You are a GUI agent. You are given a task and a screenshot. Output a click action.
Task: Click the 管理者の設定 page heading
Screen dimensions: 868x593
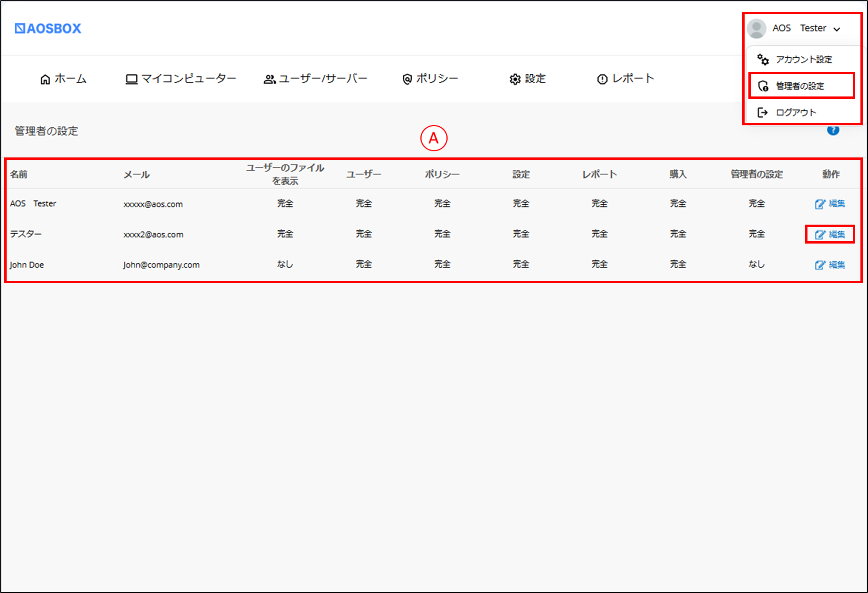click(46, 131)
